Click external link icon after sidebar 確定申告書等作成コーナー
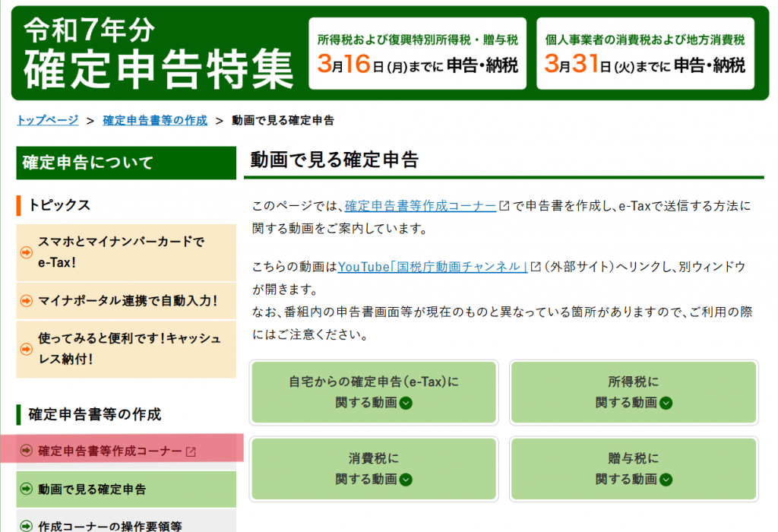 (191, 451)
